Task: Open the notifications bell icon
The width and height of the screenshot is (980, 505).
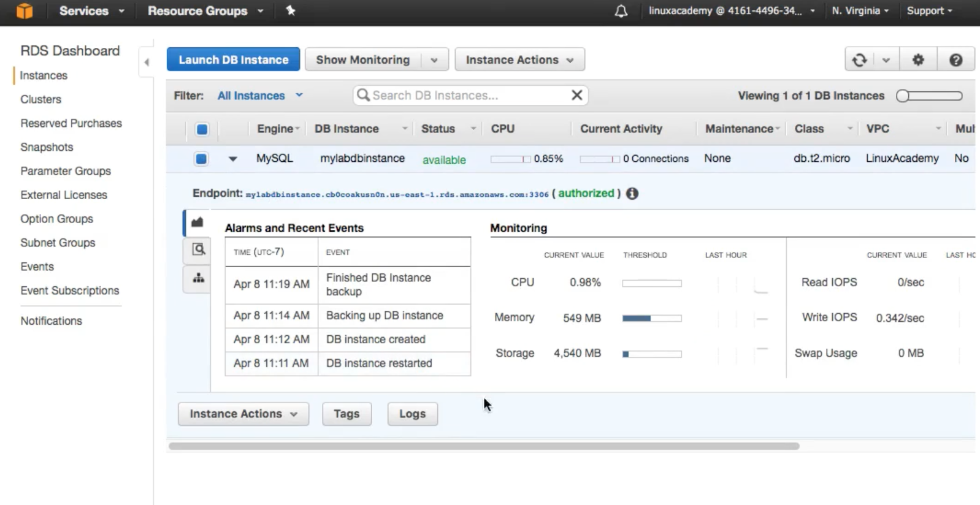Action: tap(621, 11)
